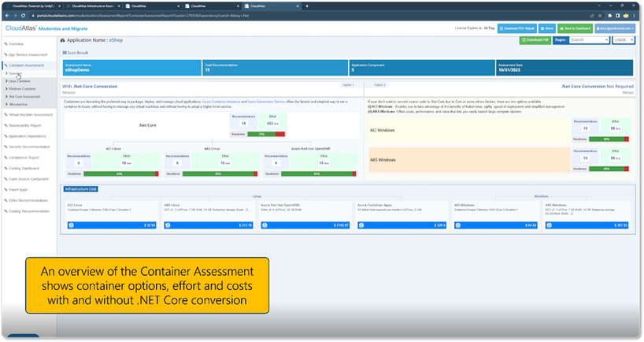The width and height of the screenshot is (644, 342).
Task: Open Costing Dashboard in sidebar
Action: click(x=22, y=168)
